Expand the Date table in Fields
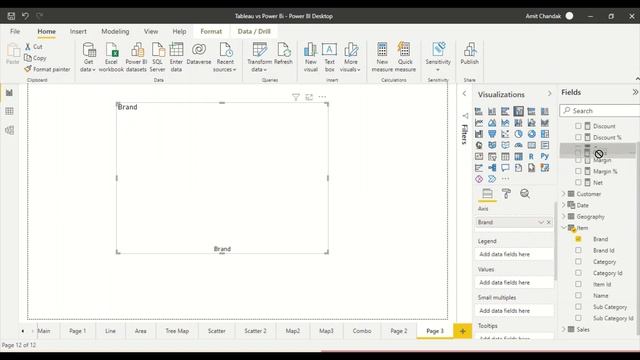Image resolution: width=640 pixels, height=360 pixels. pos(564,205)
